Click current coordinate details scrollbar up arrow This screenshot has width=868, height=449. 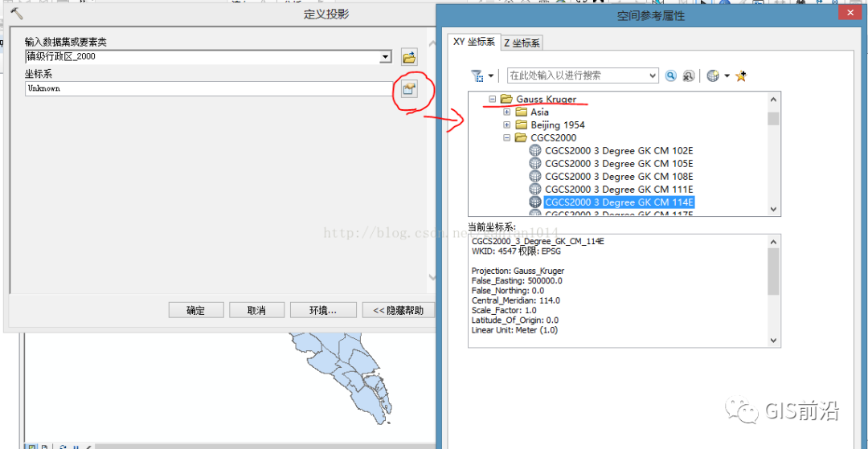[x=773, y=241]
